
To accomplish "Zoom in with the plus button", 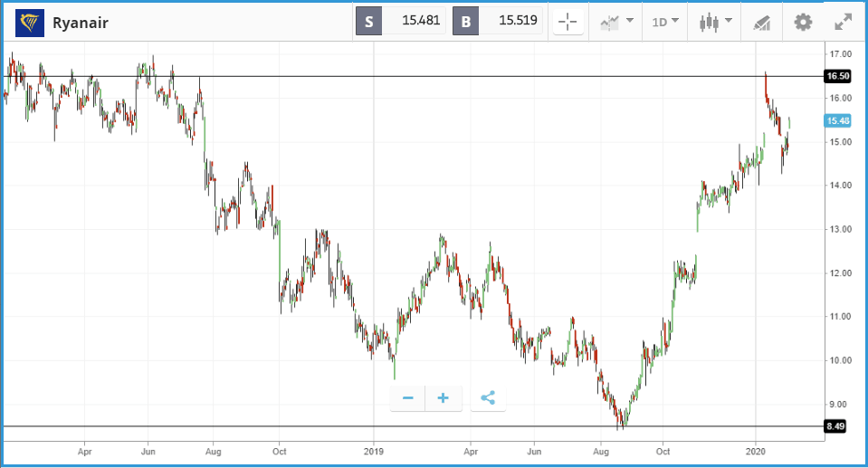I will tap(443, 397).
